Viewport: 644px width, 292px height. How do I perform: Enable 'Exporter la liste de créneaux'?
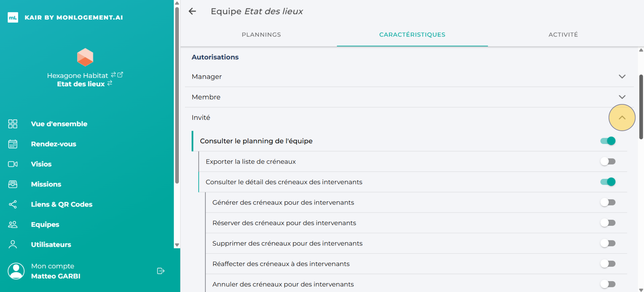tap(608, 161)
